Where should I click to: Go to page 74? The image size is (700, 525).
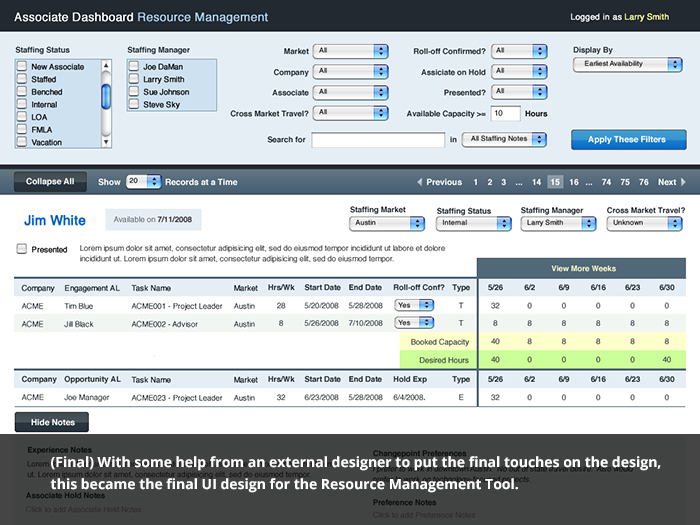[x=606, y=182]
